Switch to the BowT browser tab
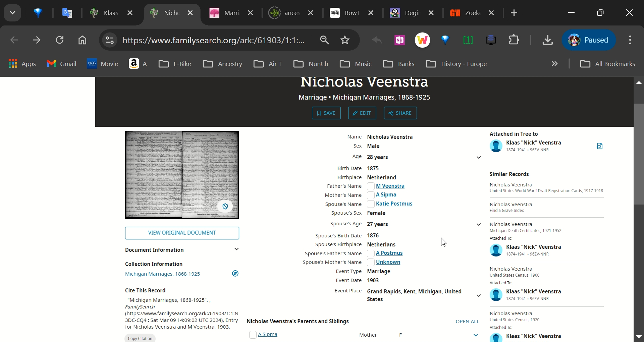 point(352,13)
